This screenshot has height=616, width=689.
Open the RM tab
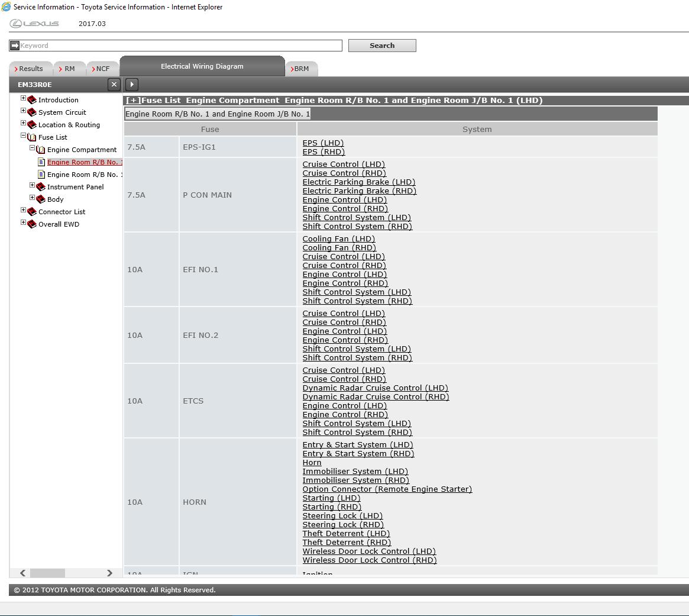point(69,69)
